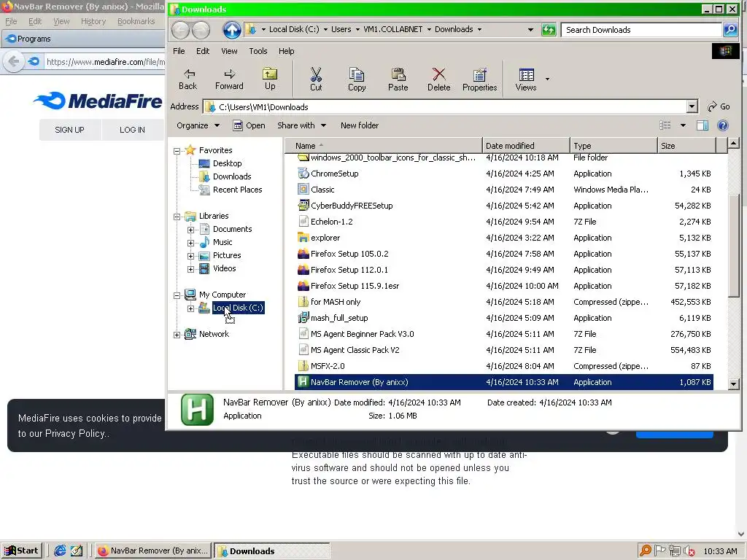Image resolution: width=747 pixels, height=560 pixels.
Task: Select the MSFX-2.0 zip icon
Action: 303,366
